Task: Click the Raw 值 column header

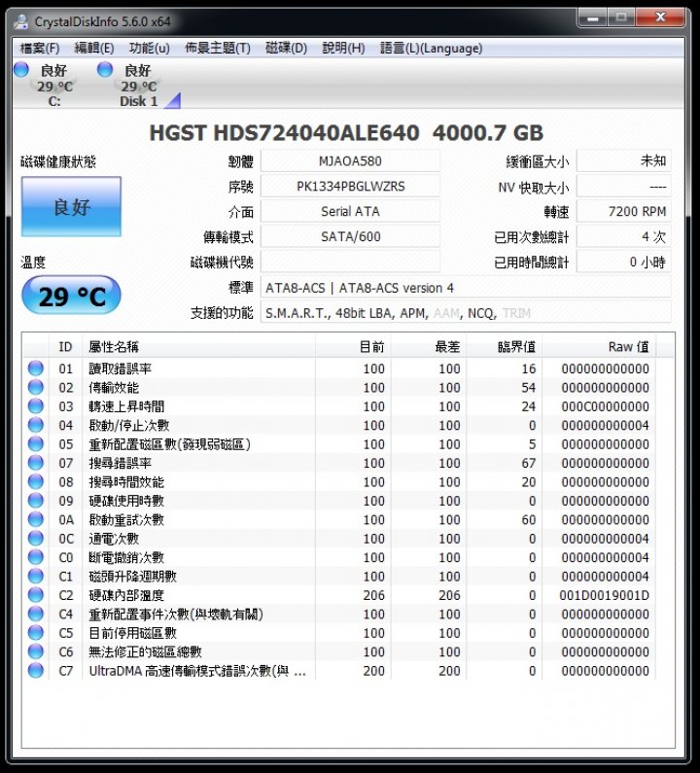Action: [599, 346]
